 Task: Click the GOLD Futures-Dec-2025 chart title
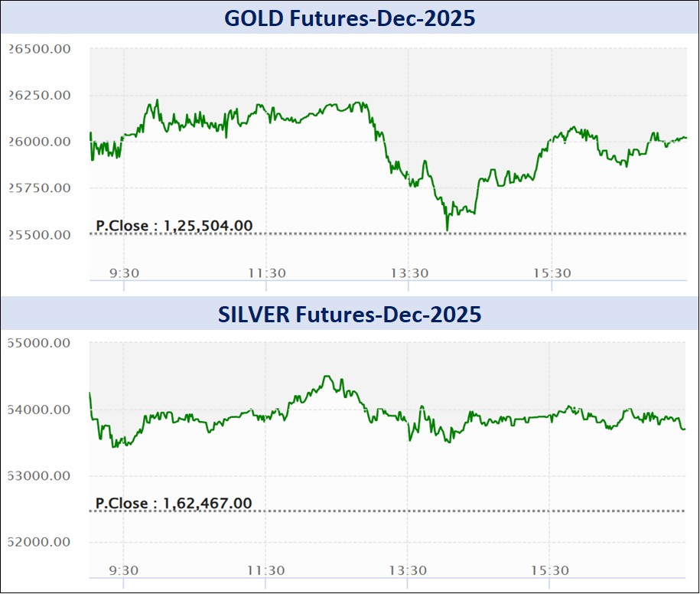pos(350,18)
